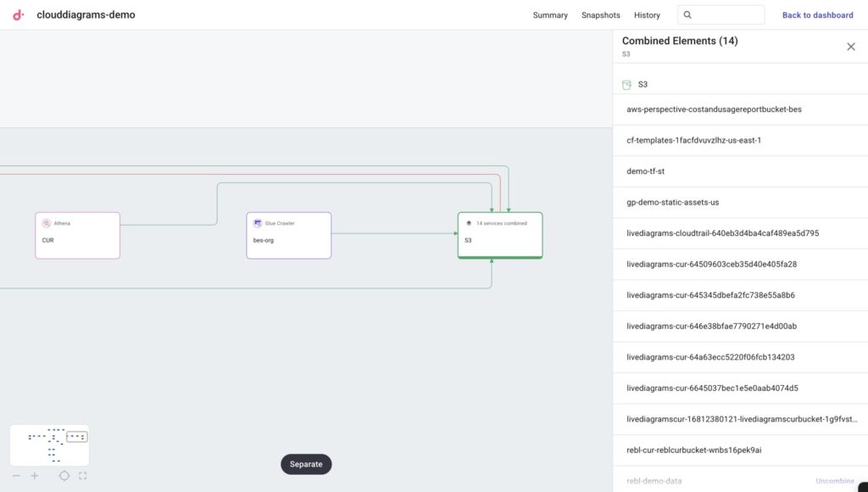The height and width of the screenshot is (492, 868).
Task: Click the S3 bucket icon in panel header
Action: coord(626,85)
